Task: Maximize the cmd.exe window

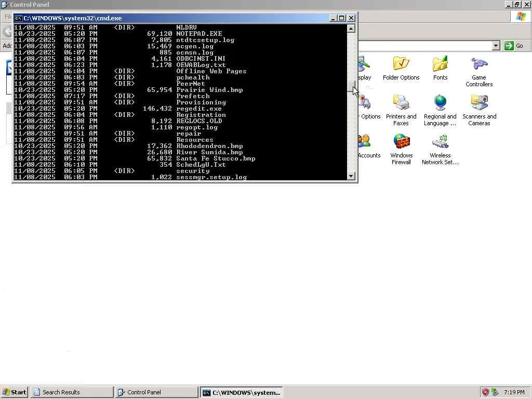Action: pyautogui.click(x=342, y=18)
